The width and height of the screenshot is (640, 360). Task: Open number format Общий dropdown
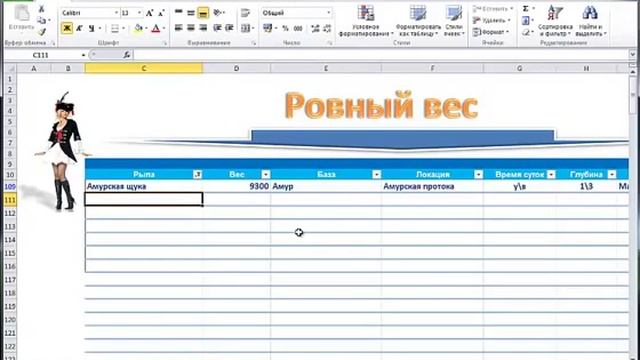(x=329, y=13)
